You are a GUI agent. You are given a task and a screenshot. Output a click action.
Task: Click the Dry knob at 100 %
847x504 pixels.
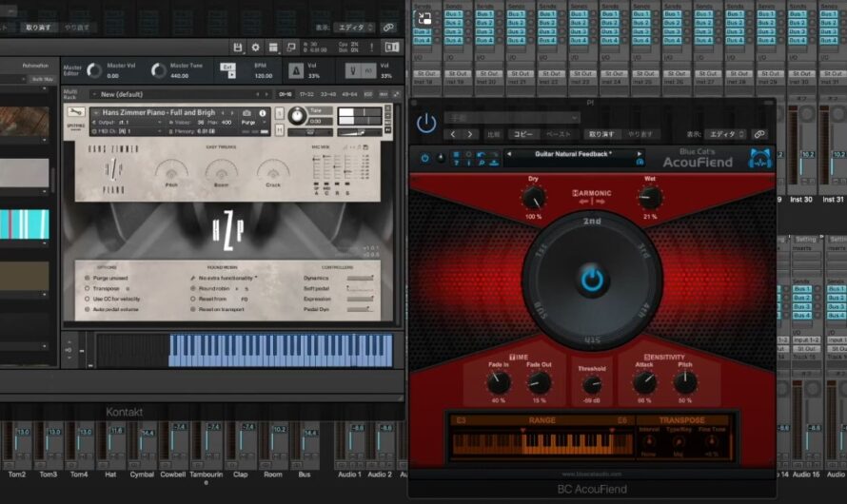click(x=533, y=198)
